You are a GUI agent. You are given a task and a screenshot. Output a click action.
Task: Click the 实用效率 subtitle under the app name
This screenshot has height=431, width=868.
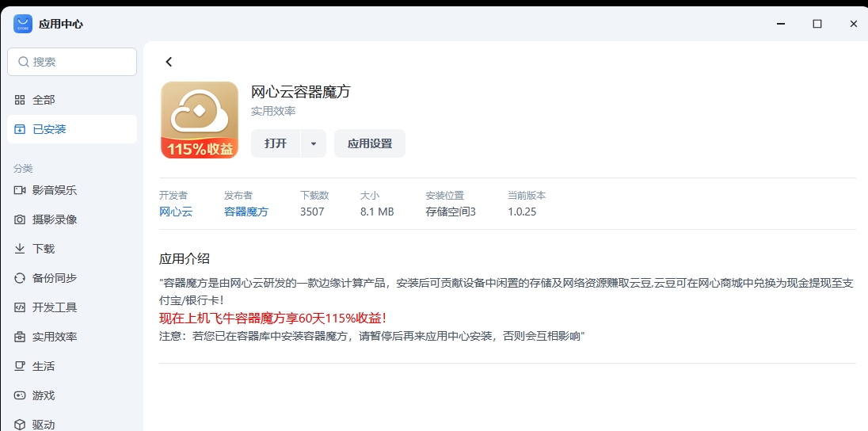point(273,112)
